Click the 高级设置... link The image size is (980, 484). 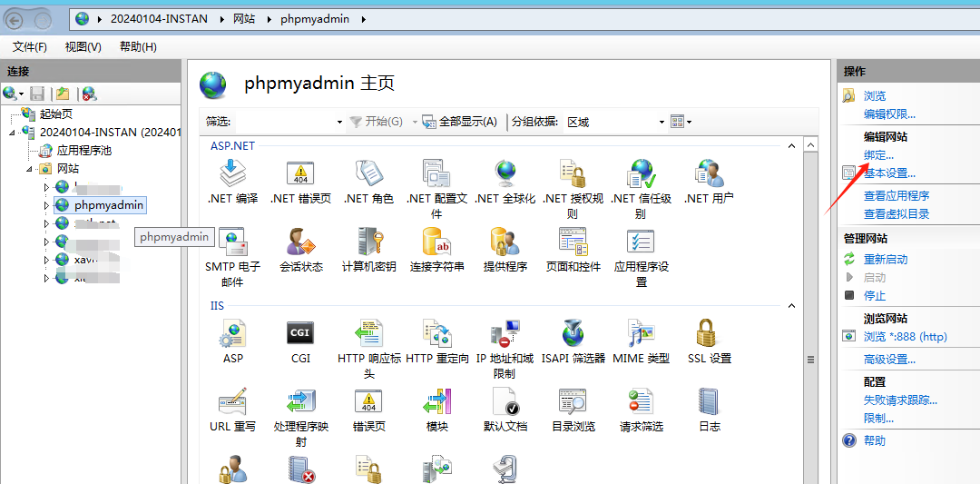click(890, 360)
